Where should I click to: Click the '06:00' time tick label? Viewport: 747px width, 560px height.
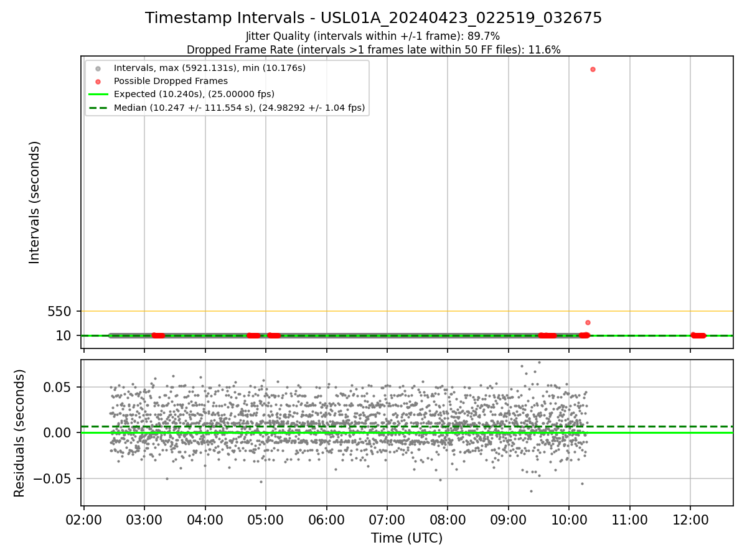tap(326, 519)
